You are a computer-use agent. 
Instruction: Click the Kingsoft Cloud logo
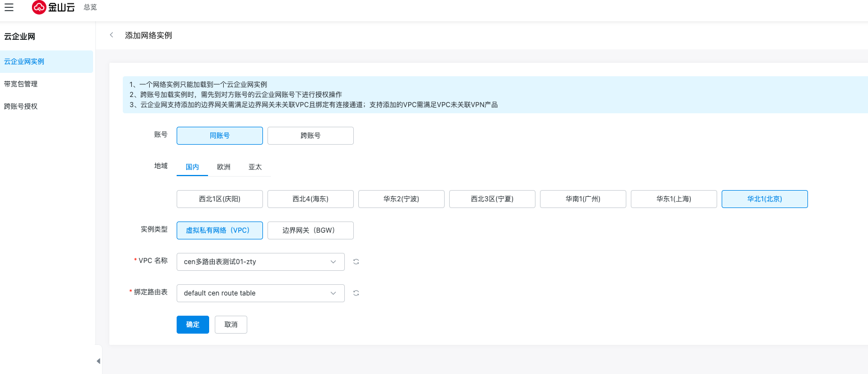point(53,7)
